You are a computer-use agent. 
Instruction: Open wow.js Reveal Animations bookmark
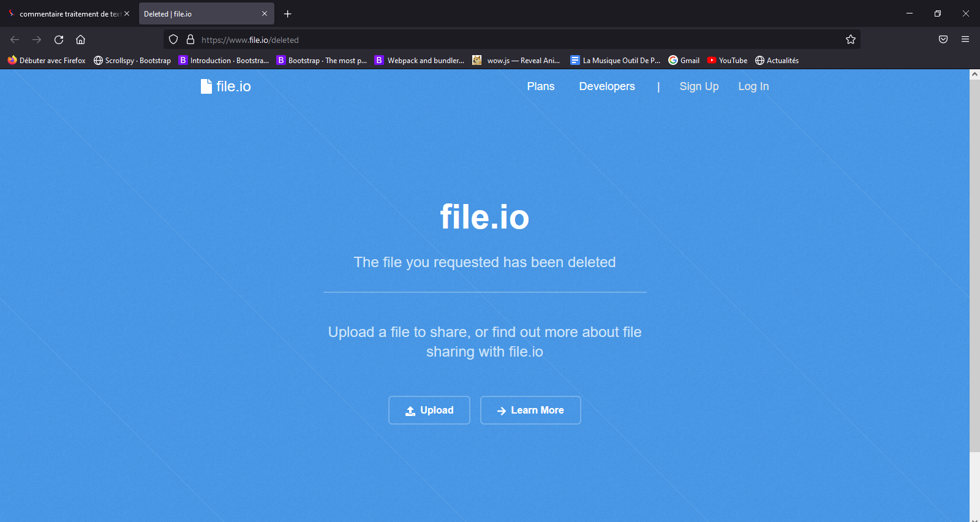pyautogui.click(x=516, y=60)
